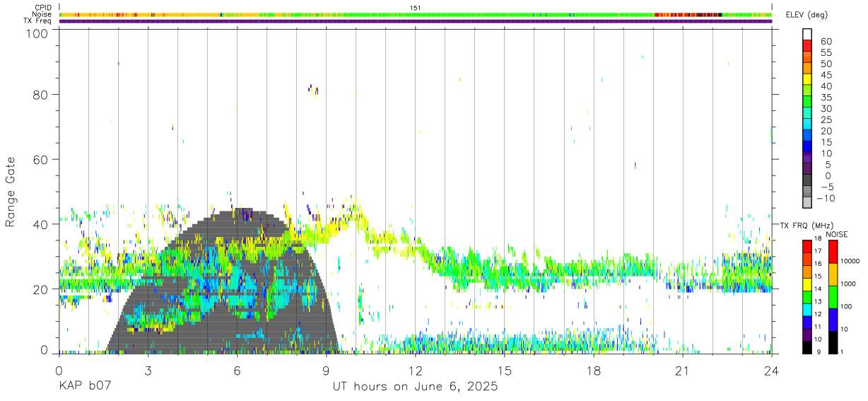Click the 35 label on ELEV colorbar

coord(826,98)
